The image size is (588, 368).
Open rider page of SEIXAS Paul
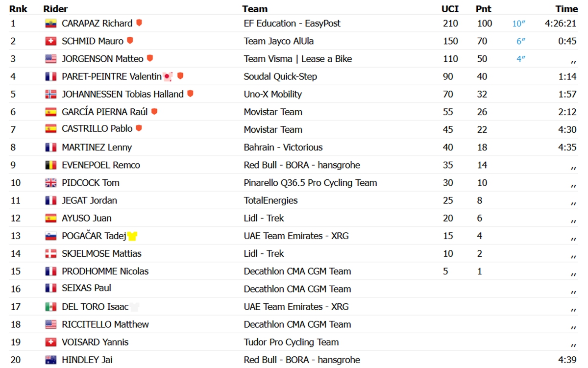click(86, 288)
